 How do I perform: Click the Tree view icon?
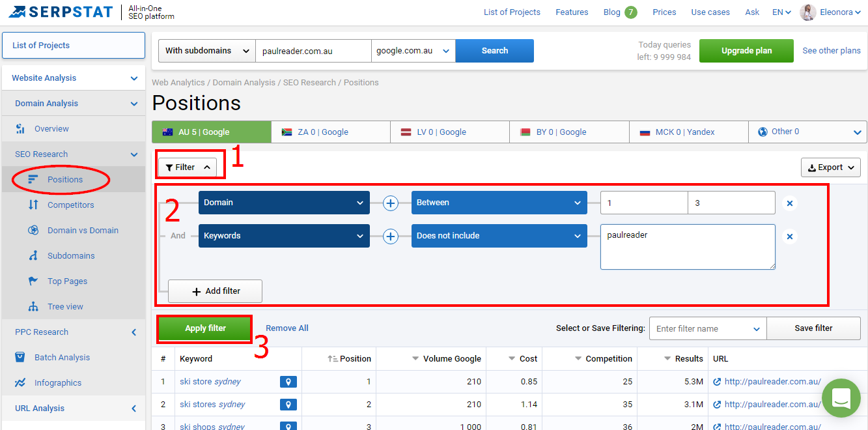[x=33, y=306]
